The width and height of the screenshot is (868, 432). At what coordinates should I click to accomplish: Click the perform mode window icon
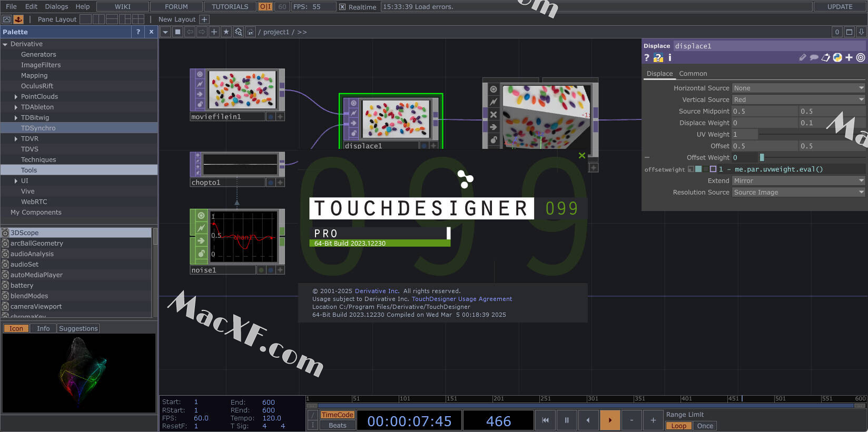[7, 19]
